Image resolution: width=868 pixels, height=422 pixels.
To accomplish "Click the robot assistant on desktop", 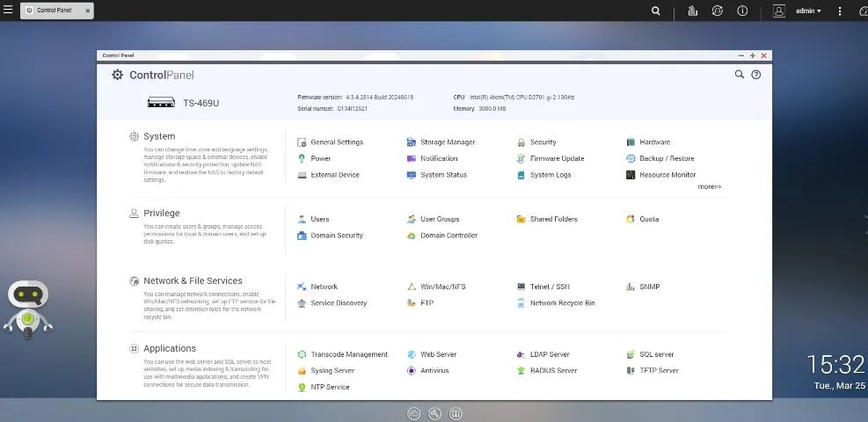I will coord(27,309).
